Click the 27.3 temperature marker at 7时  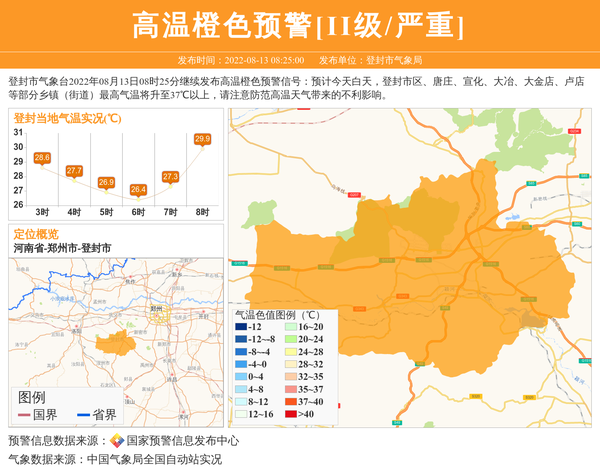[170, 177]
